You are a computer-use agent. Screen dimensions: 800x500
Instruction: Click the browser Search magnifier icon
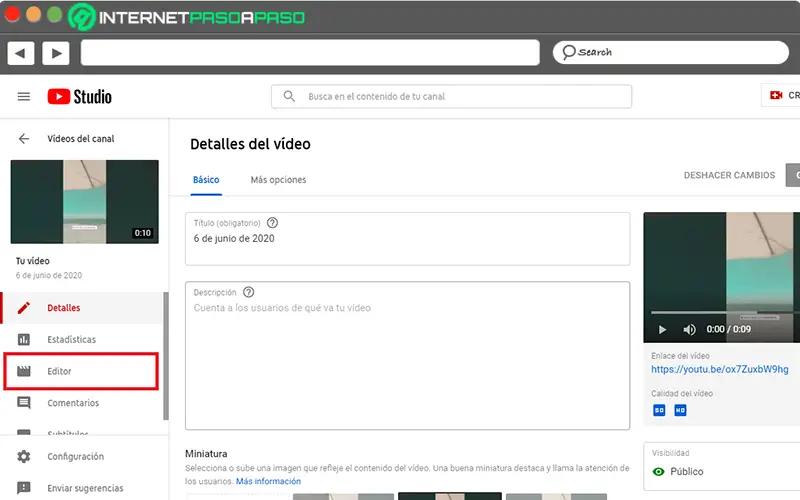click(569, 52)
